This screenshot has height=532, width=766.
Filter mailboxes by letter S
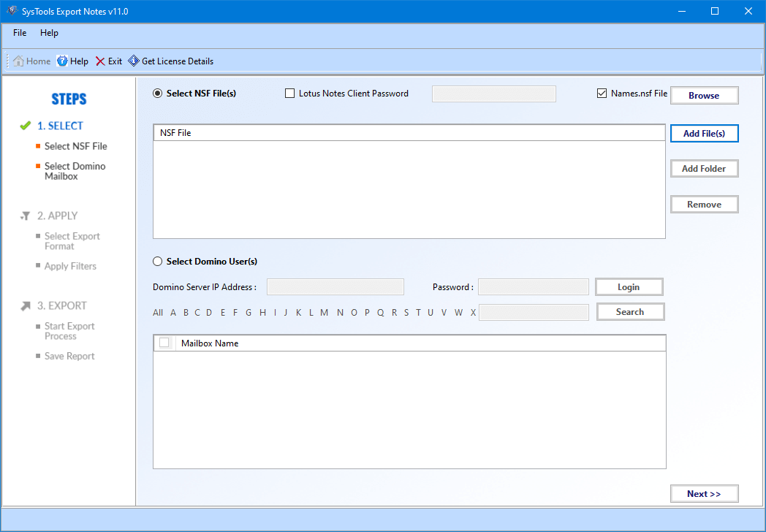406,313
